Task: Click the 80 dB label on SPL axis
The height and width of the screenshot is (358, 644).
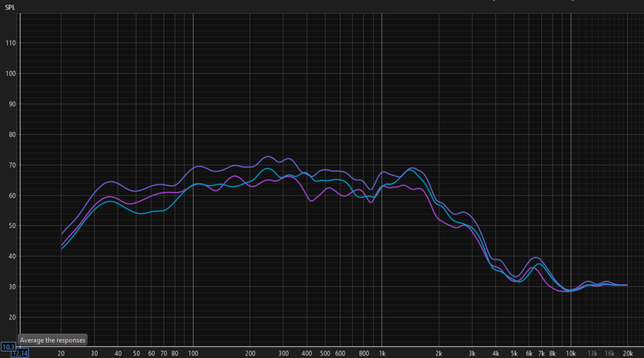Action: (x=12, y=135)
